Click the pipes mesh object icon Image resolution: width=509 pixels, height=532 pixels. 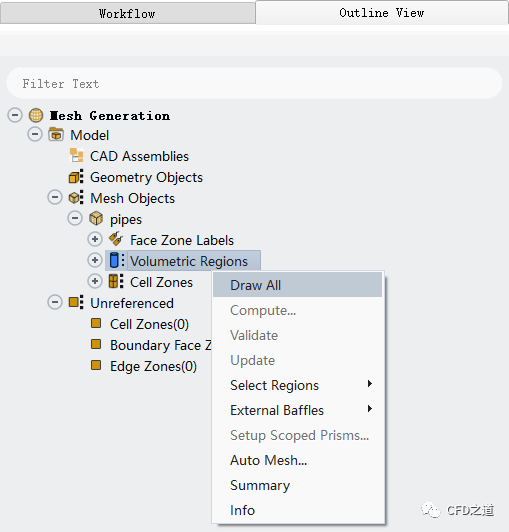[x=96, y=218]
